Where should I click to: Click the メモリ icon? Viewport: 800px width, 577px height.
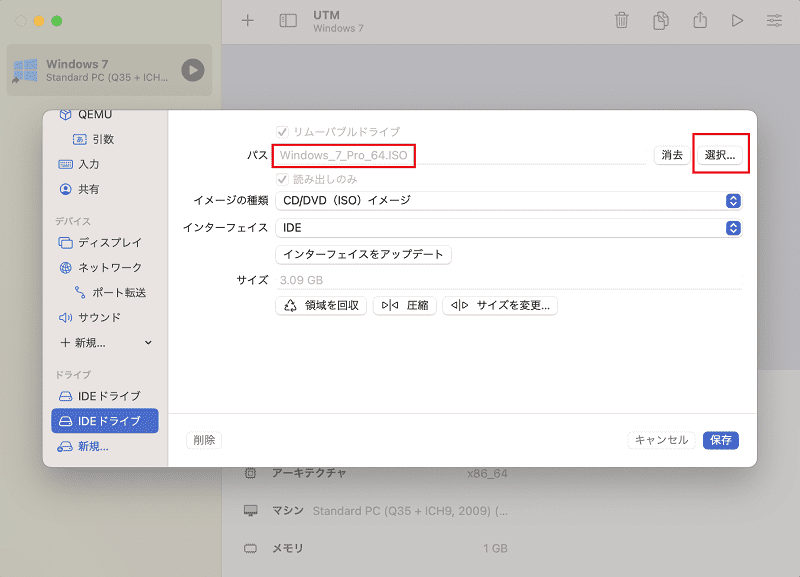coord(250,548)
